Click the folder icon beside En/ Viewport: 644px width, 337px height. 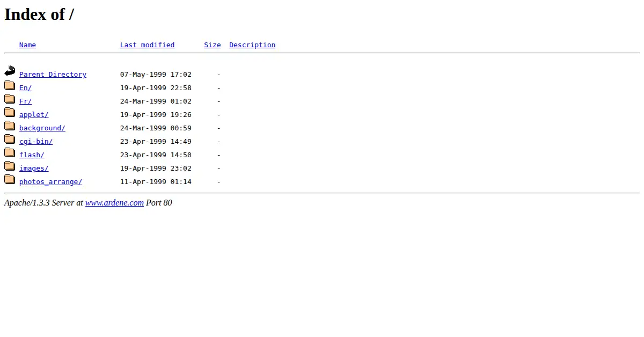tap(10, 85)
